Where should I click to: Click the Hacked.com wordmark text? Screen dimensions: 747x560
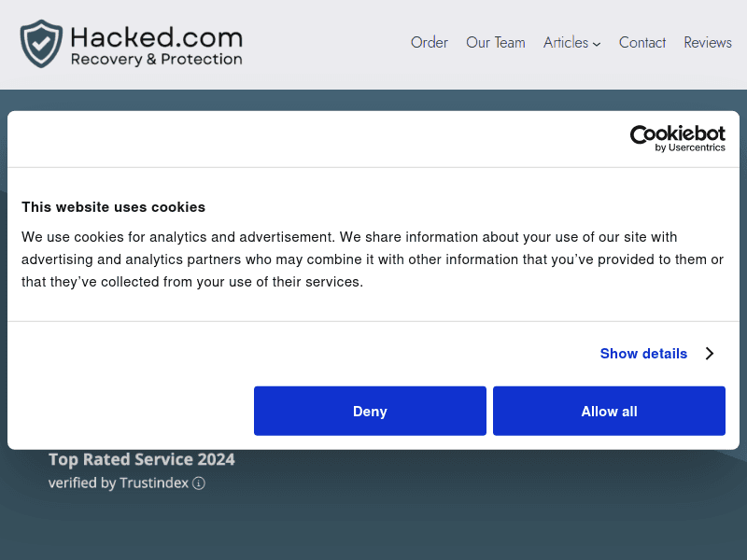click(x=156, y=37)
